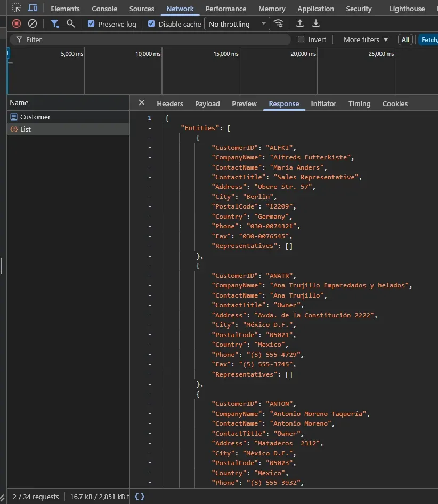This screenshot has height=504, width=438.
Task: Click the inspect element picker icon
Action: point(17,7)
